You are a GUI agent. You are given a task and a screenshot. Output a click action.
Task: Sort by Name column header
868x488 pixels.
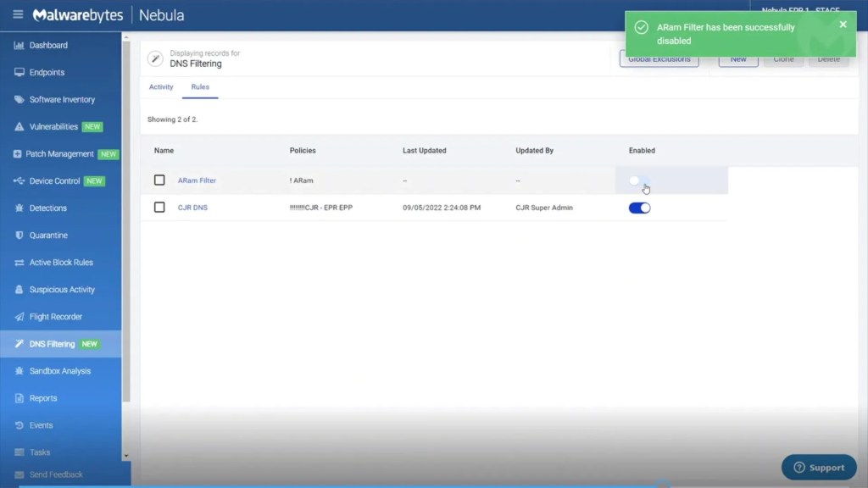(x=164, y=151)
